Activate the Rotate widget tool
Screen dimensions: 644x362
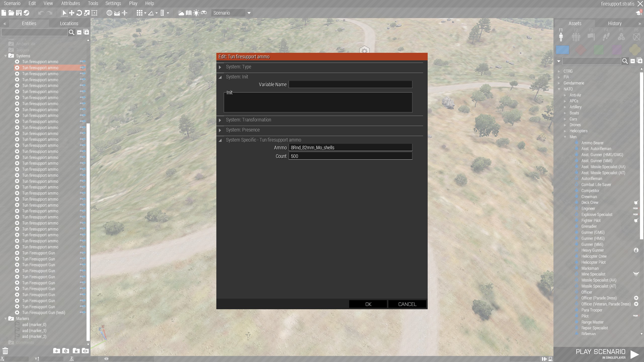79,13
